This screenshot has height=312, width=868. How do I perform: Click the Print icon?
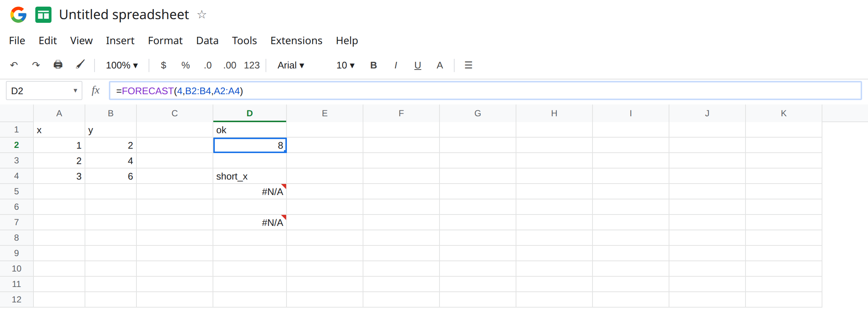coord(58,65)
